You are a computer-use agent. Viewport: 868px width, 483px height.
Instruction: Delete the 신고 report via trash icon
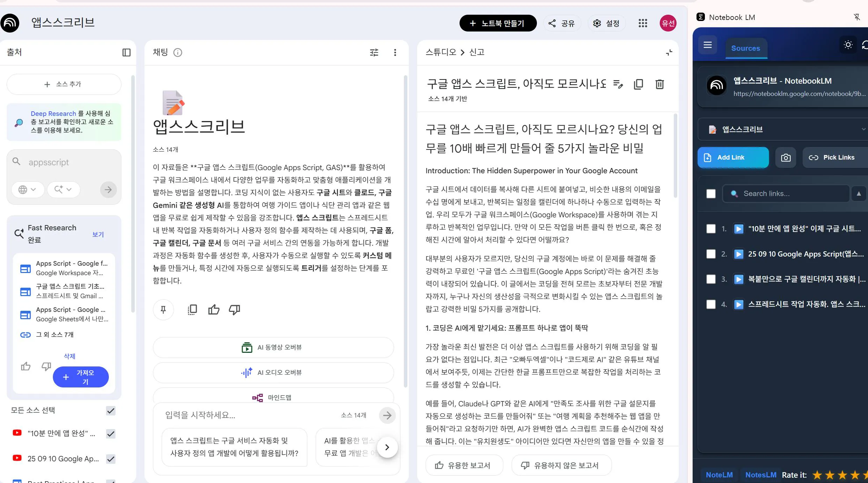(659, 84)
